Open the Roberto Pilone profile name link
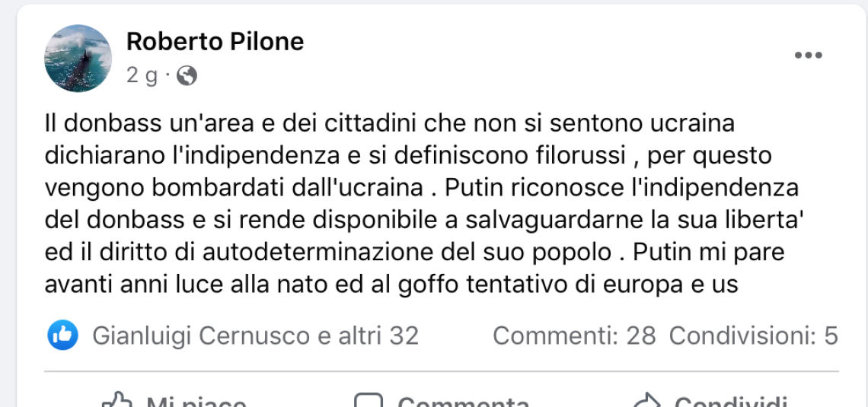The width and height of the screenshot is (868, 407). (x=215, y=41)
